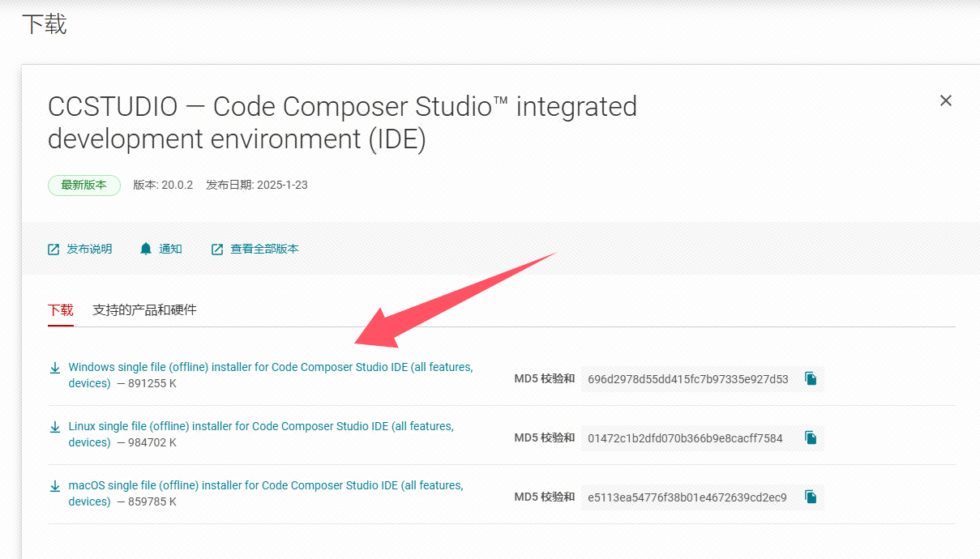Image resolution: width=980 pixels, height=559 pixels.
Task: Click the bell icon beside 通知
Action: [146, 249]
